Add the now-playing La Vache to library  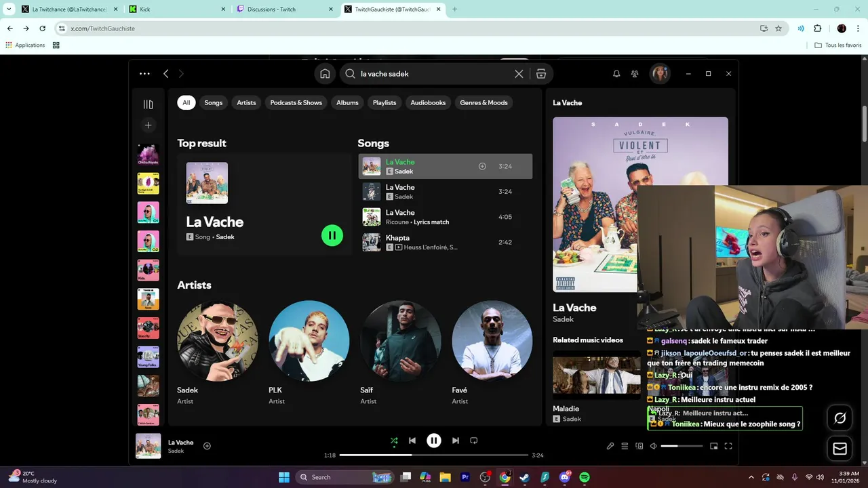[x=207, y=446]
